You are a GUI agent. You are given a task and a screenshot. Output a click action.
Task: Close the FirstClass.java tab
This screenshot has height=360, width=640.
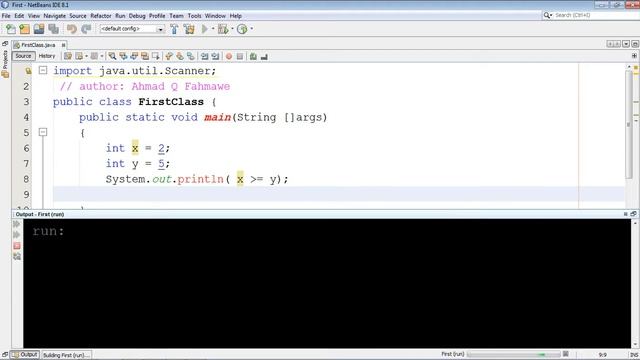click(63, 45)
